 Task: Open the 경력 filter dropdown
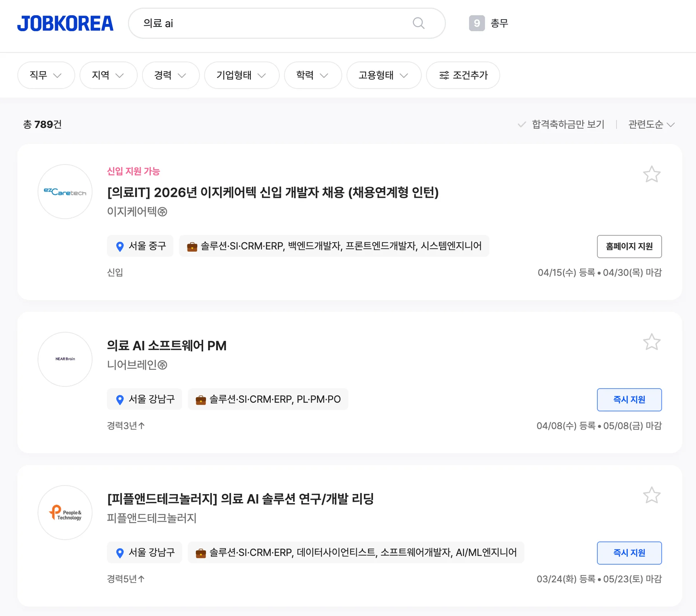[171, 75]
